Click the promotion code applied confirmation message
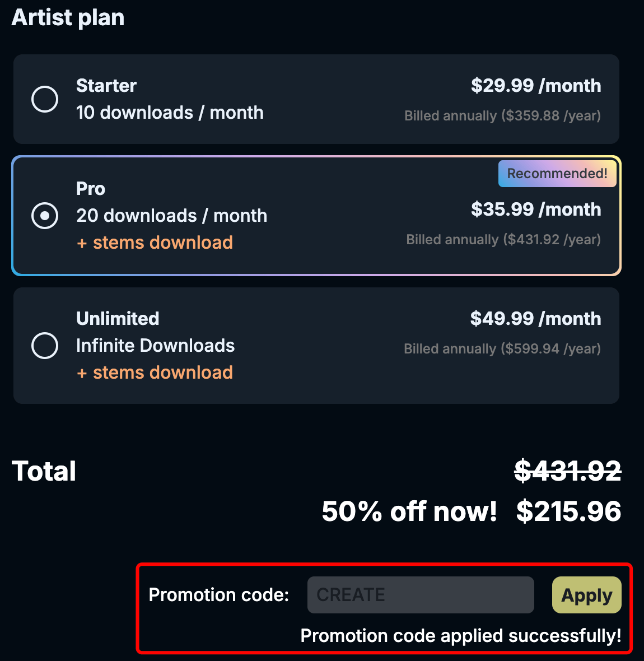 (461, 636)
